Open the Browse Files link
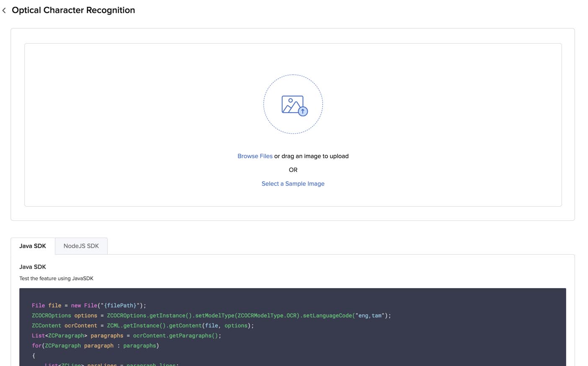Image resolution: width=588 pixels, height=366 pixels. (x=255, y=156)
